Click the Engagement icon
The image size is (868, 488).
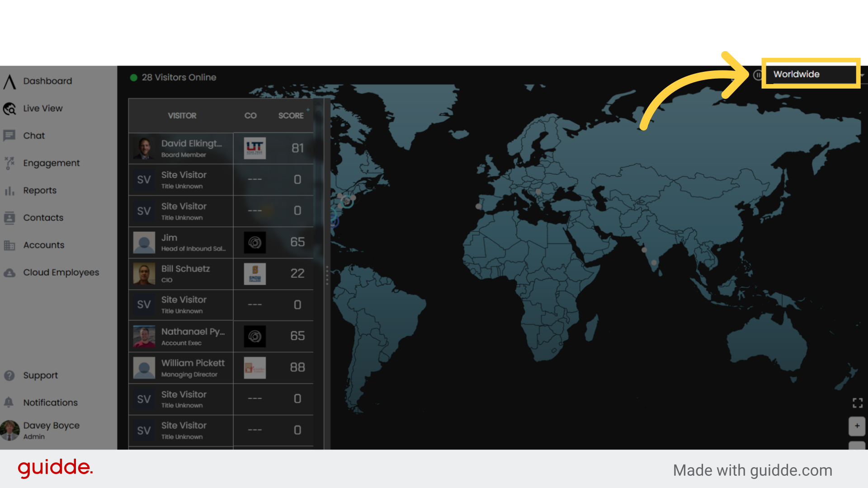pos(9,163)
